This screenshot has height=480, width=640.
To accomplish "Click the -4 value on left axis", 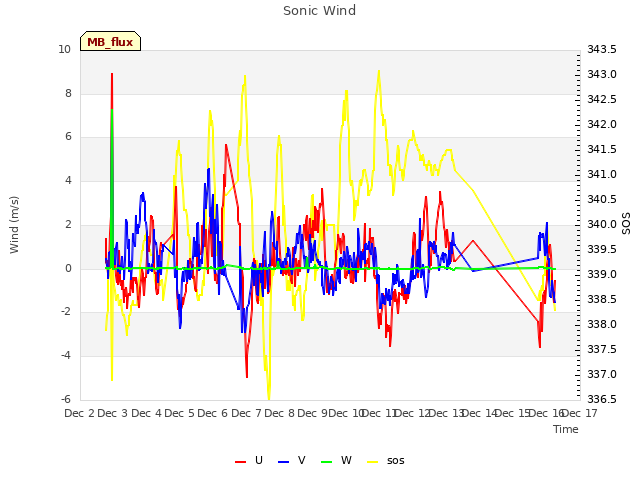I will coord(66,356).
